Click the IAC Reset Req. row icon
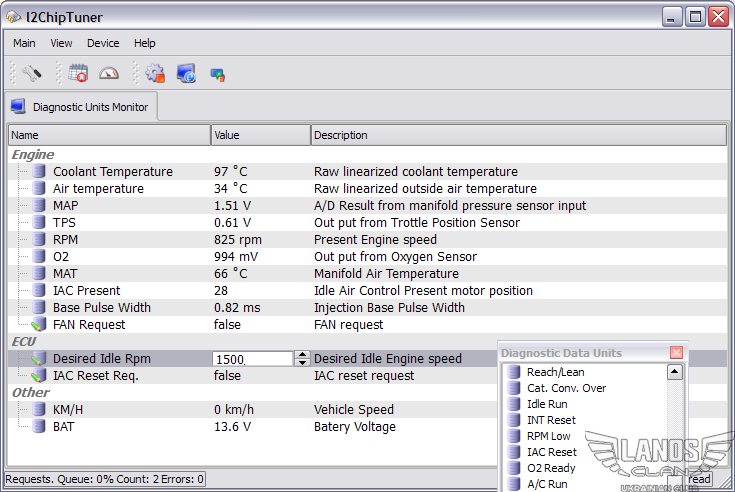The image size is (735, 492). coord(38,376)
